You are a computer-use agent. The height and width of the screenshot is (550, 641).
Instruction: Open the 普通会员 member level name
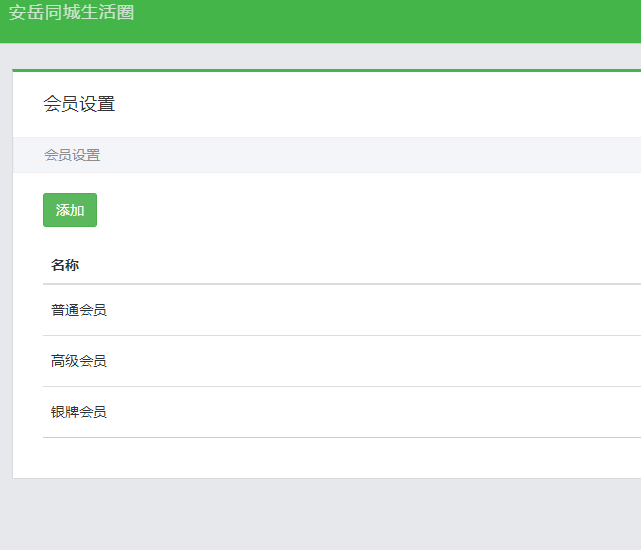(x=79, y=310)
